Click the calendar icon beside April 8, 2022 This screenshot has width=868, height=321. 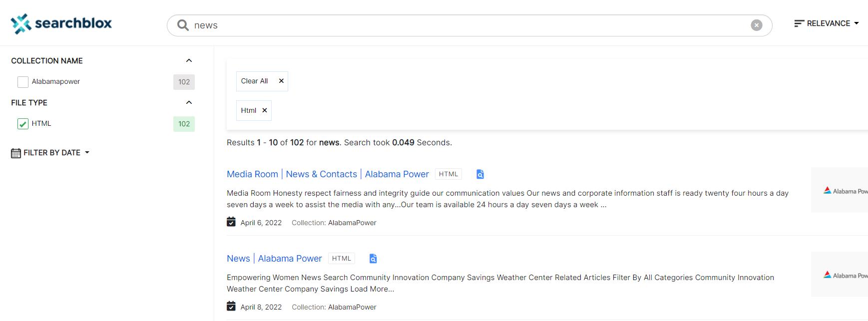pyautogui.click(x=231, y=306)
